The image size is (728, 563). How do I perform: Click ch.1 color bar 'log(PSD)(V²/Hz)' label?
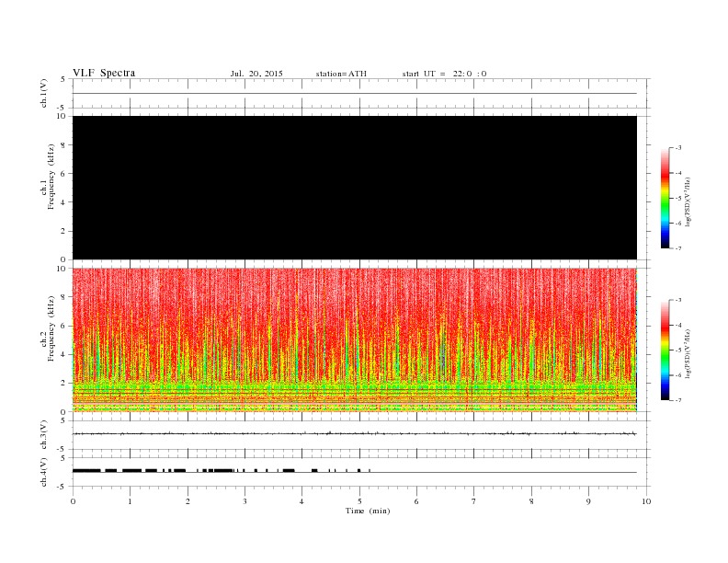pyautogui.click(x=688, y=201)
